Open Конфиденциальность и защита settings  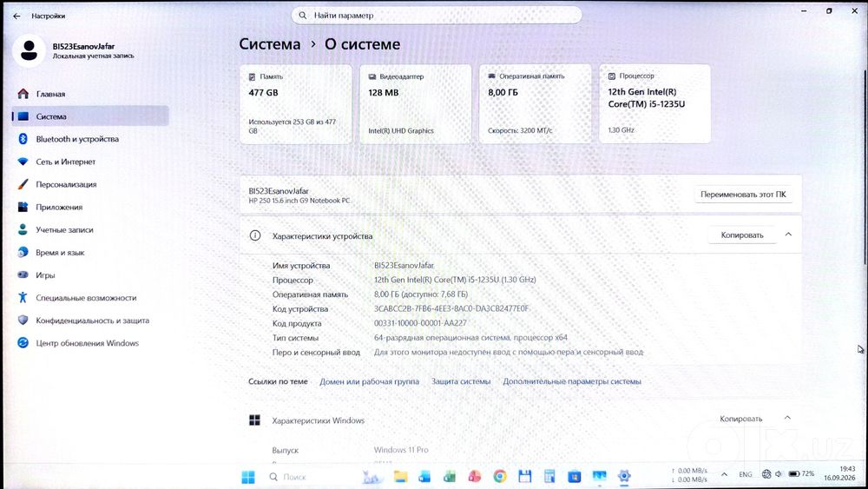(90, 320)
